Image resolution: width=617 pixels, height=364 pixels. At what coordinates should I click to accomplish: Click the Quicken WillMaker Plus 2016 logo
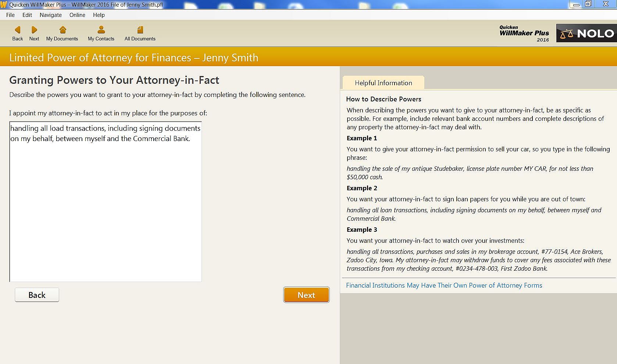pos(524,33)
